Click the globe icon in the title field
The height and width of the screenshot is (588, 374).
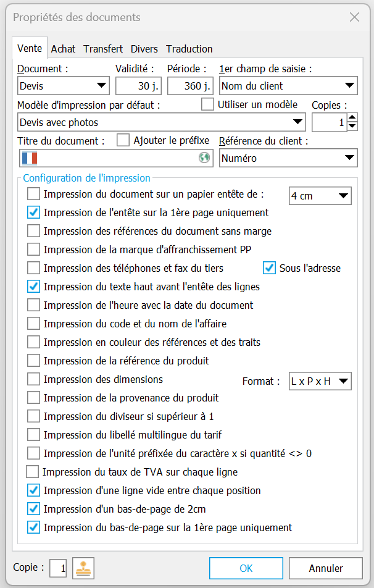(204, 157)
